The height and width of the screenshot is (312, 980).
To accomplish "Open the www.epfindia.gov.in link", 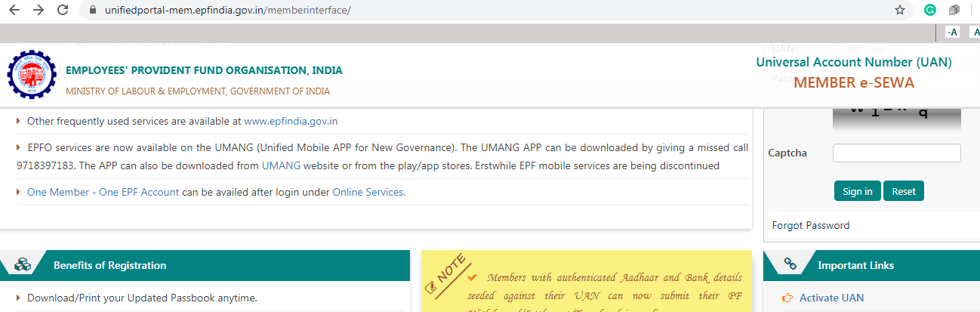I will click(x=291, y=121).
